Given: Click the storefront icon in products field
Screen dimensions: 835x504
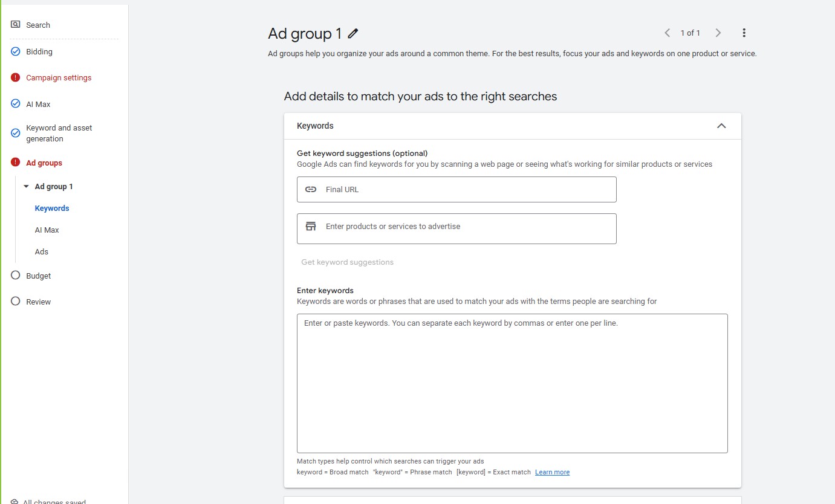Looking at the screenshot, I should pos(311,227).
